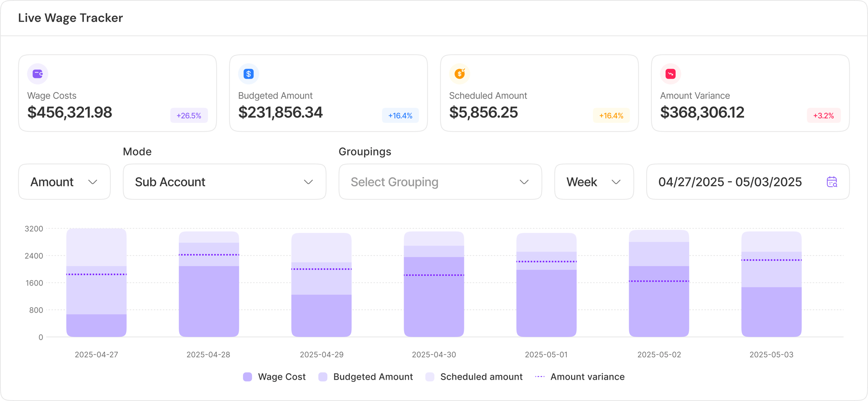Select the Live Wage Tracker header
The image size is (868, 401).
pos(70,18)
